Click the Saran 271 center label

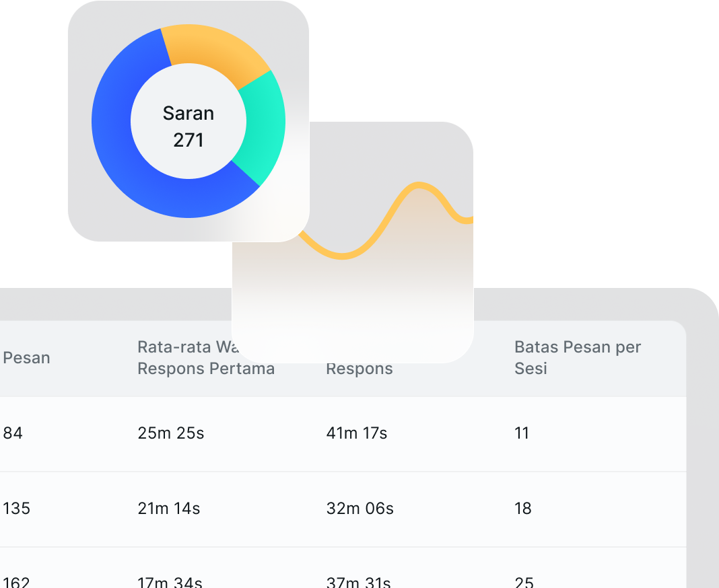[189, 126]
